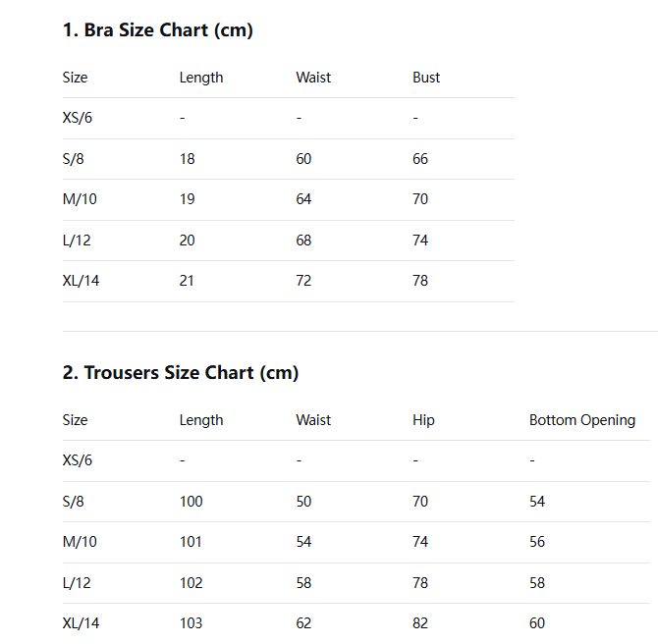Select trousers length value 100
The width and height of the screenshot is (658, 644).
click(191, 502)
